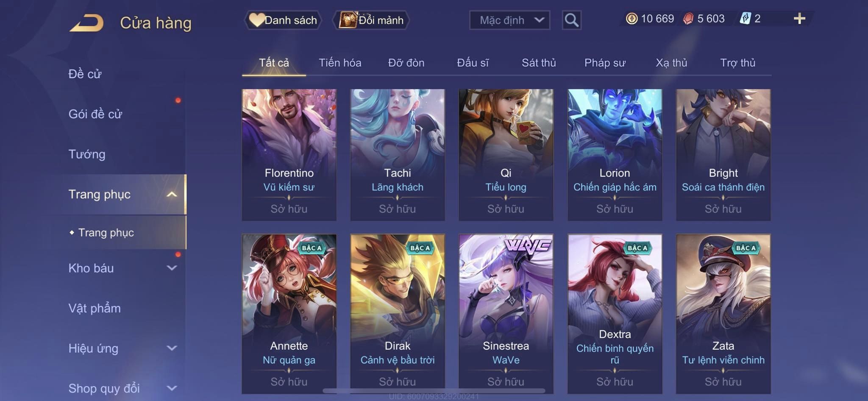
Task: Select the Pháp sư tab
Action: 605,63
